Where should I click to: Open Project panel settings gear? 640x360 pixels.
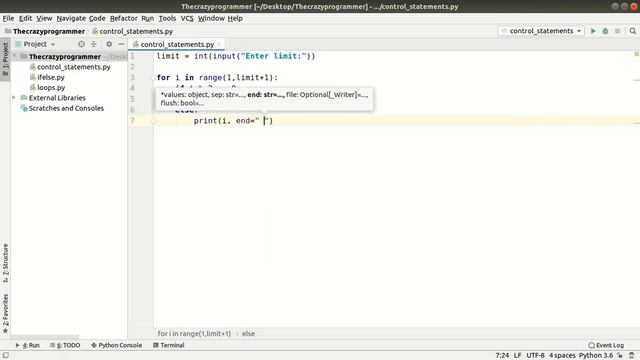(x=109, y=44)
